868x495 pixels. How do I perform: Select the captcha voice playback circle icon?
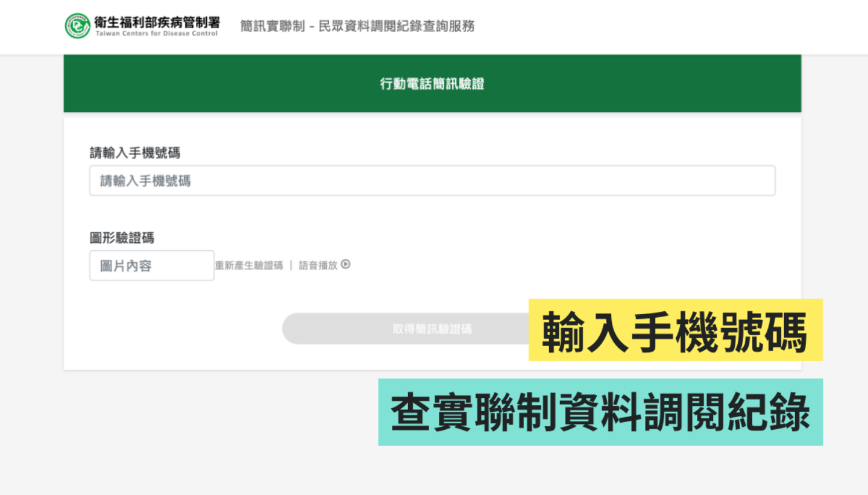point(345,265)
